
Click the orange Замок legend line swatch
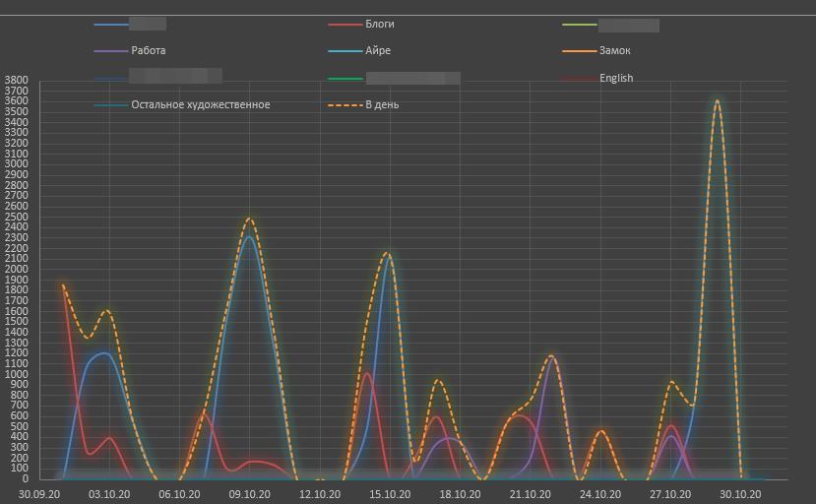[x=579, y=51]
